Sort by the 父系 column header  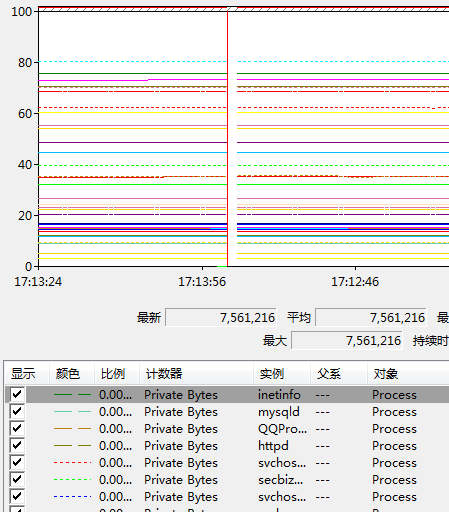(339, 373)
